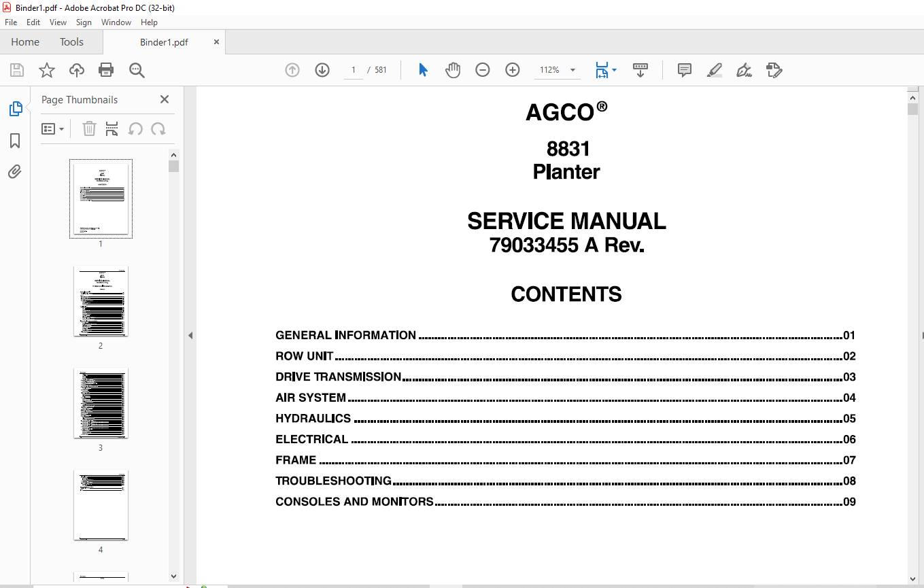Click CONSOLES AND MONITORS contents entry
Image resolution: width=924 pixels, height=588 pixels.
click(x=565, y=502)
